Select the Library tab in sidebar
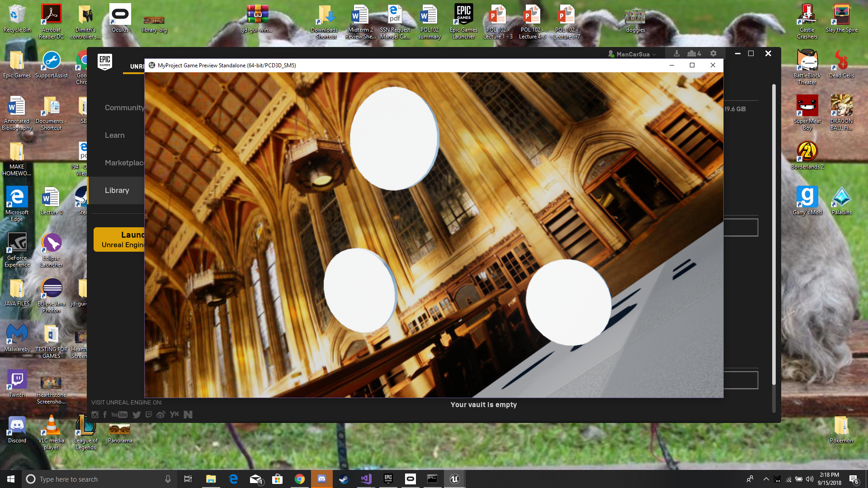 pyautogui.click(x=117, y=190)
